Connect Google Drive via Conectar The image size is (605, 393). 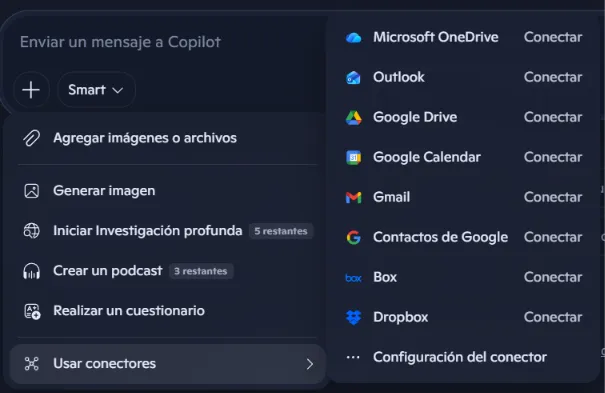(x=553, y=117)
